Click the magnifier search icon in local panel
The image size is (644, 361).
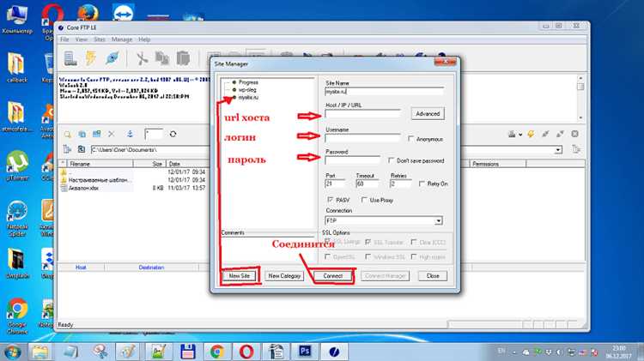pos(67,134)
